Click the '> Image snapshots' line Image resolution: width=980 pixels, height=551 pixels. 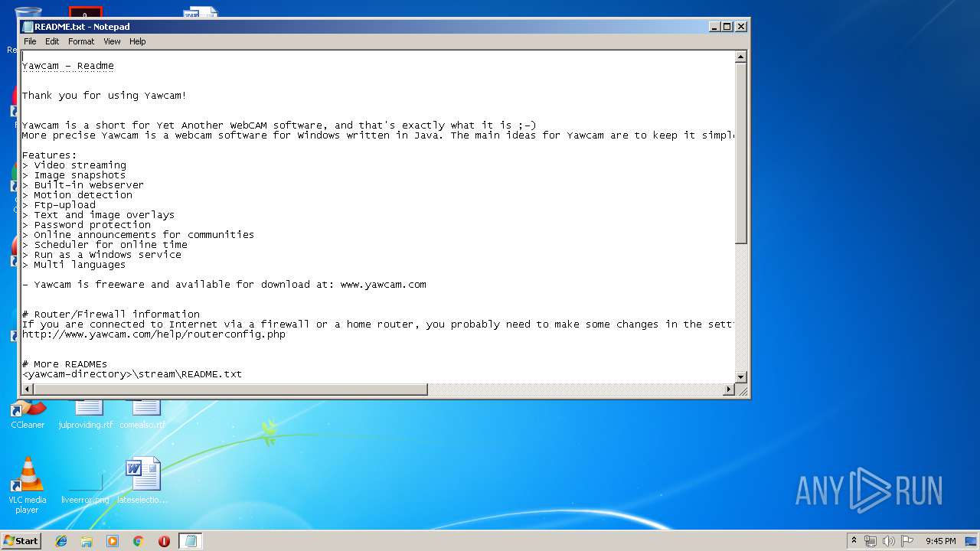(74, 175)
